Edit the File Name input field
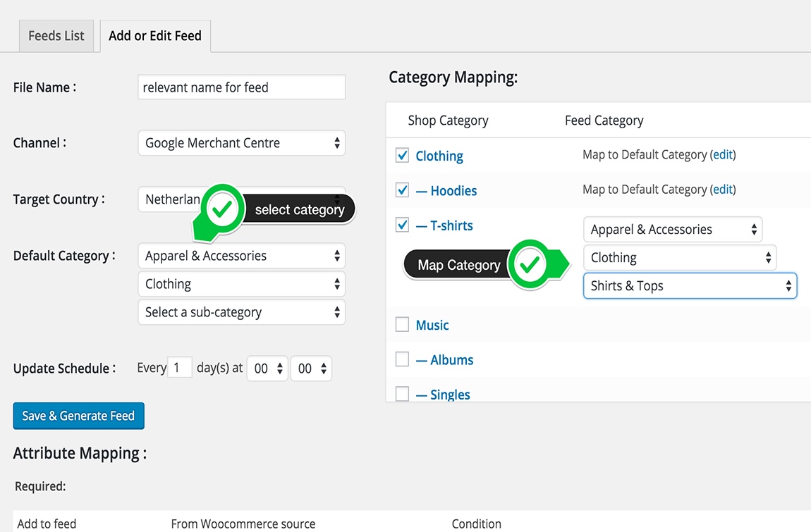Image resolution: width=811 pixels, height=532 pixels. point(242,87)
